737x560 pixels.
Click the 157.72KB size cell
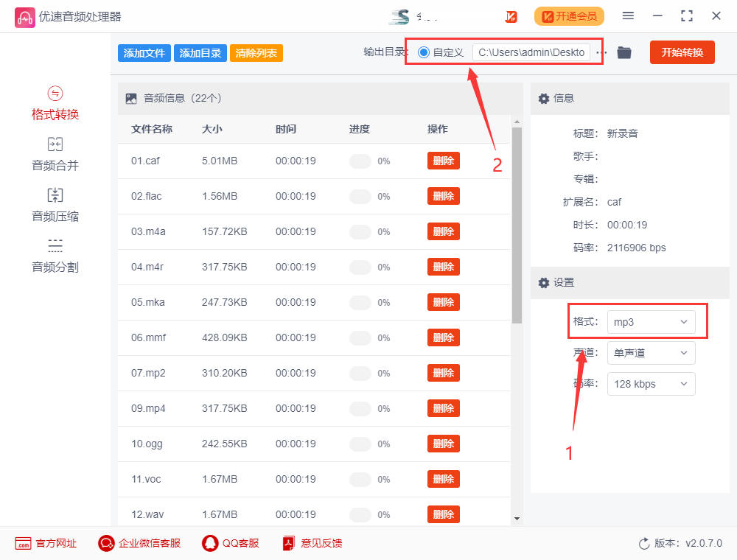point(224,231)
